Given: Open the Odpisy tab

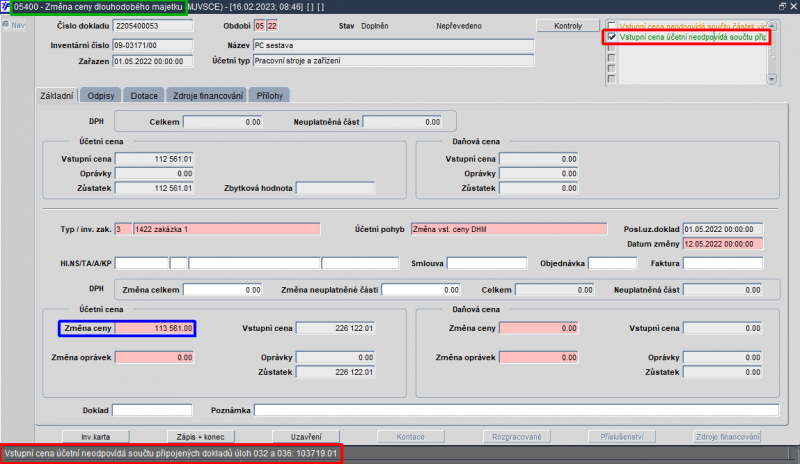Looking at the screenshot, I should click(x=101, y=95).
